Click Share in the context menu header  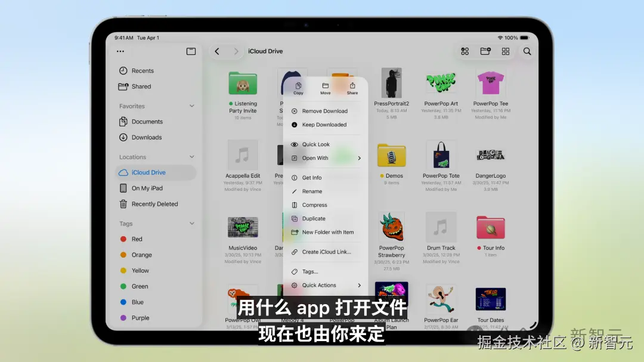coord(352,88)
